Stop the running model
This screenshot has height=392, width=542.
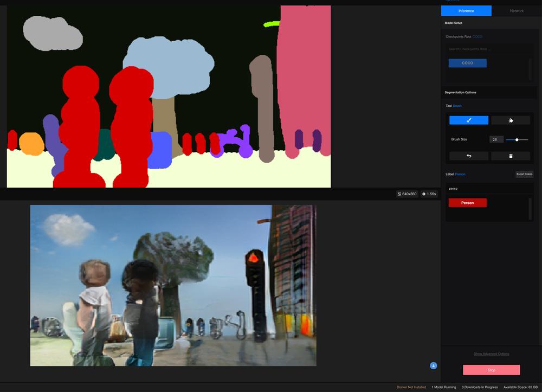click(x=491, y=370)
